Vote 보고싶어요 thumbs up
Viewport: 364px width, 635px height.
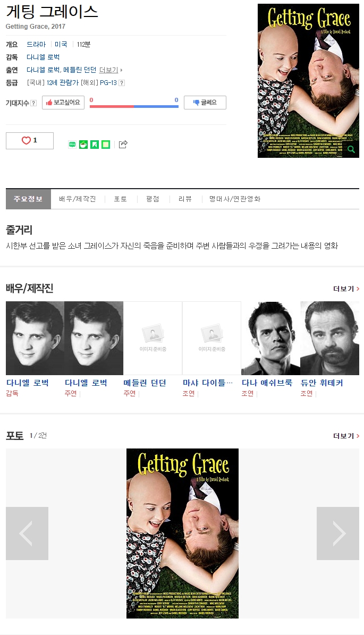(x=63, y=103)
